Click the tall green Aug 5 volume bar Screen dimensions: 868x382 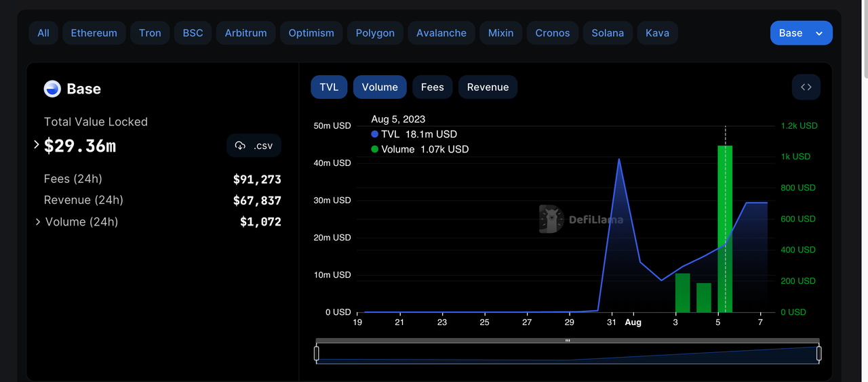tap(725, 229)
